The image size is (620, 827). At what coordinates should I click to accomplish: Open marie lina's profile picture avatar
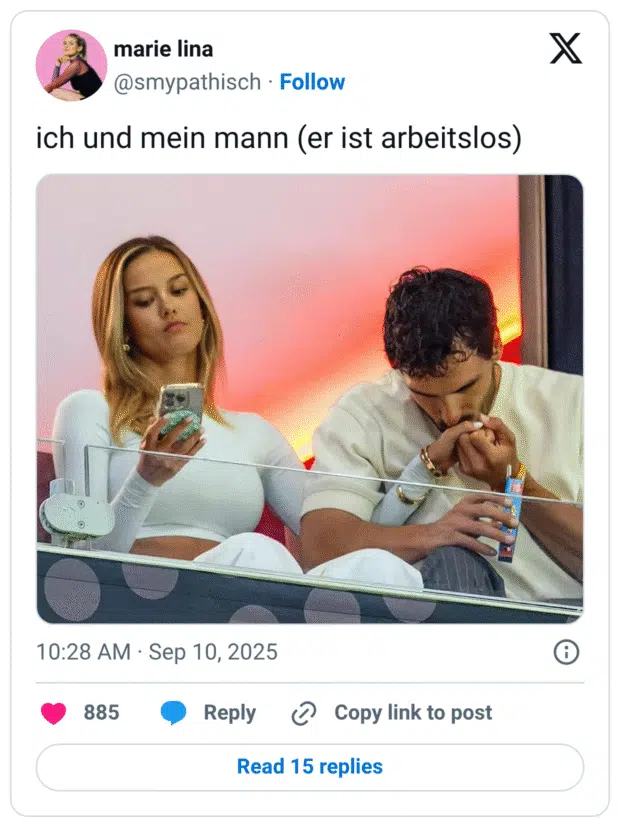tap(71, 65)
